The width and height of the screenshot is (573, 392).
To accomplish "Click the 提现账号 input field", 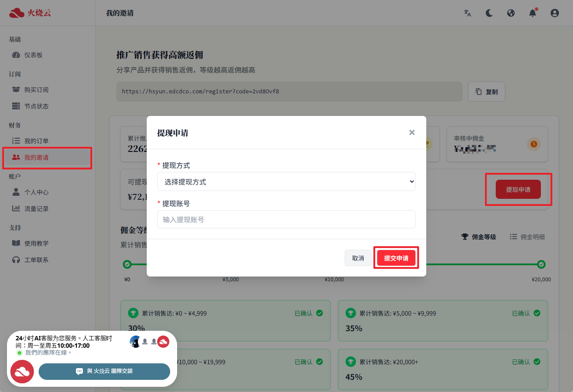I will (286, 220).
